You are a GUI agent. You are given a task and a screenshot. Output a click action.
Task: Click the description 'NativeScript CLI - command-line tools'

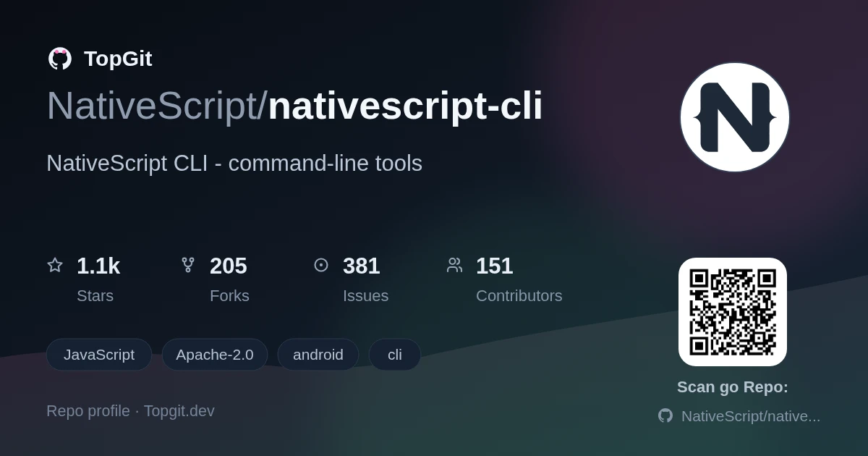pyautogui.click(x=234, y=164)
